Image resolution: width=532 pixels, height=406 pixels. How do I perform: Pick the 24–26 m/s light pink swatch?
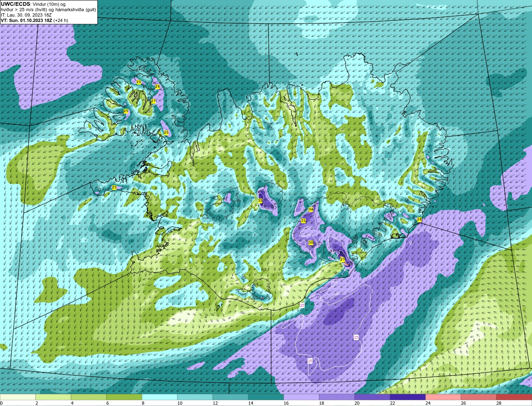(443, 397)
